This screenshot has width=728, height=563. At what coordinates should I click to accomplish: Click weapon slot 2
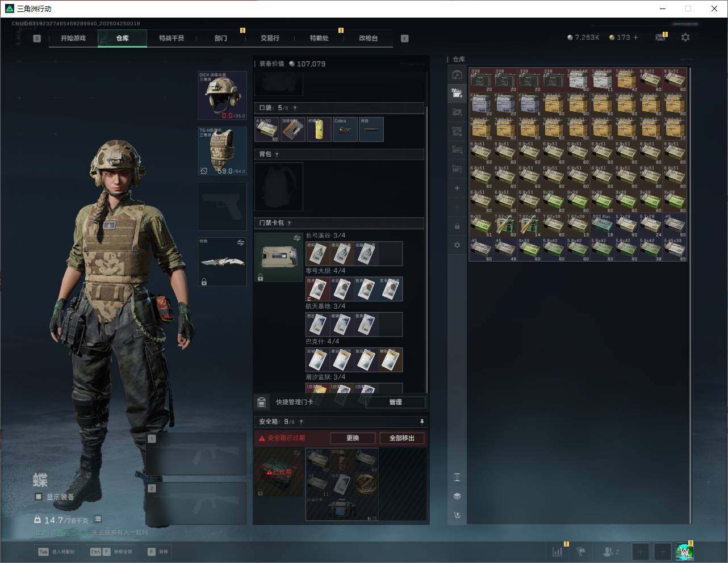(196, 503)
